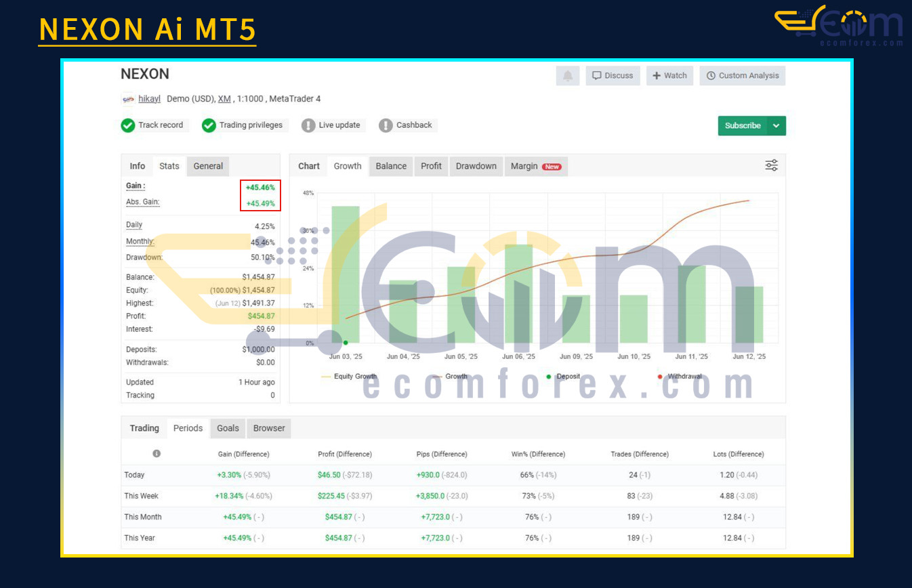Toggle Withdrawal markers in chart legend
Viewport: 912px width, 588px height.
tap(680, 377)
